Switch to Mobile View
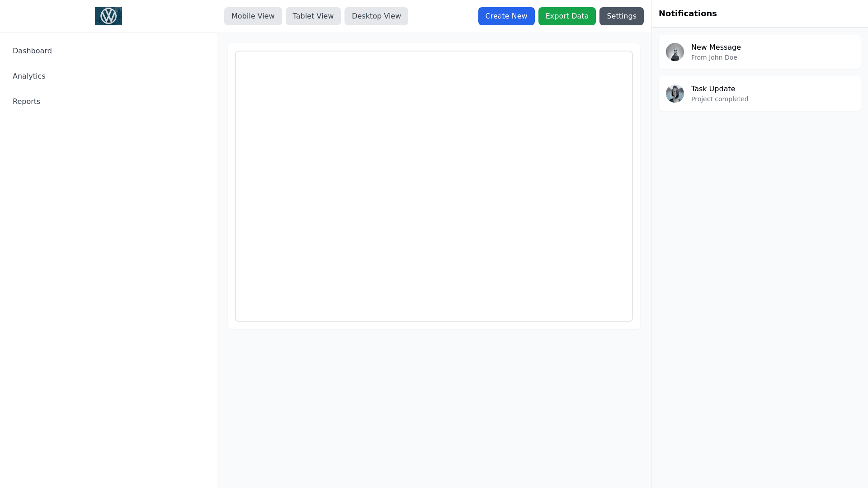This screenshot has height=488, width=868. [x=253, y=16]
